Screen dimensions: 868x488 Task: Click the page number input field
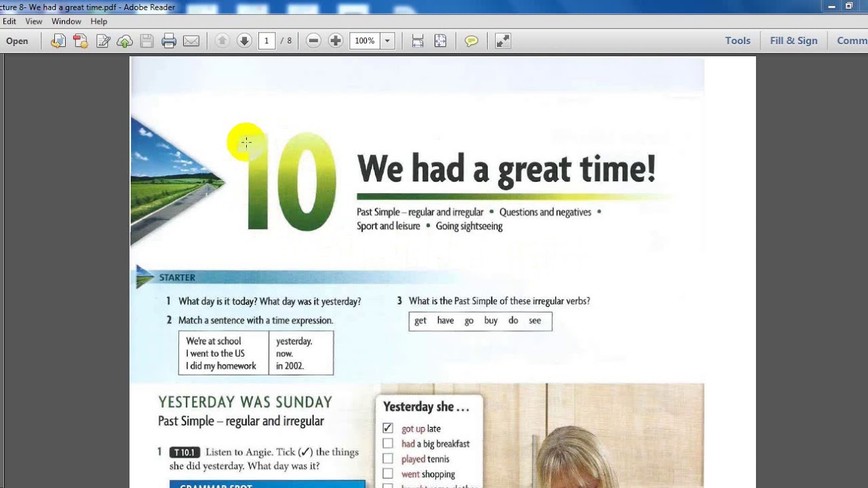tap(267, 41)
